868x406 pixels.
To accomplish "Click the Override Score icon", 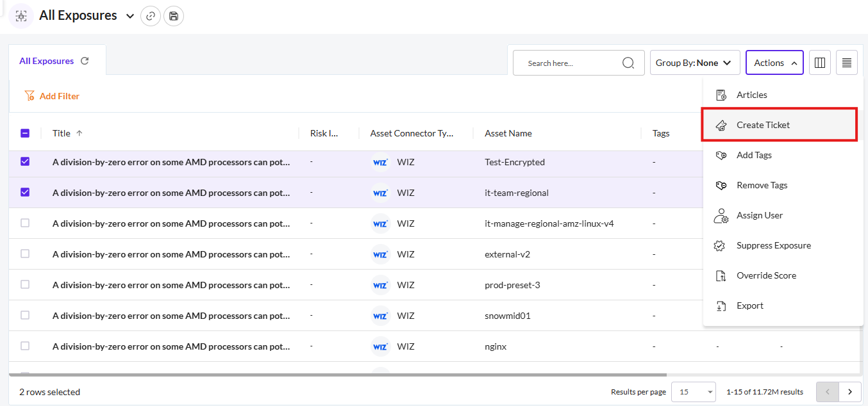I will point(721,276).
